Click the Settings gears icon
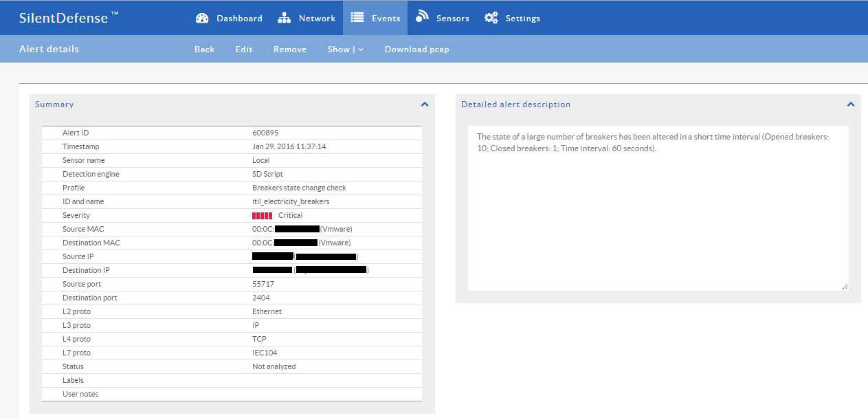The image size is (868, 420). [491, 19]
